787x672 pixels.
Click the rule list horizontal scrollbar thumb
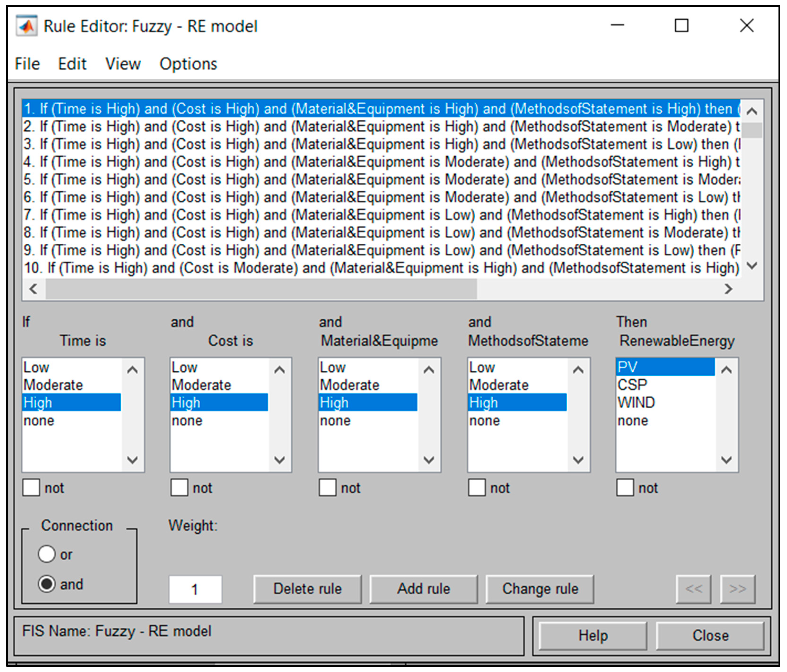click(261, 289)
